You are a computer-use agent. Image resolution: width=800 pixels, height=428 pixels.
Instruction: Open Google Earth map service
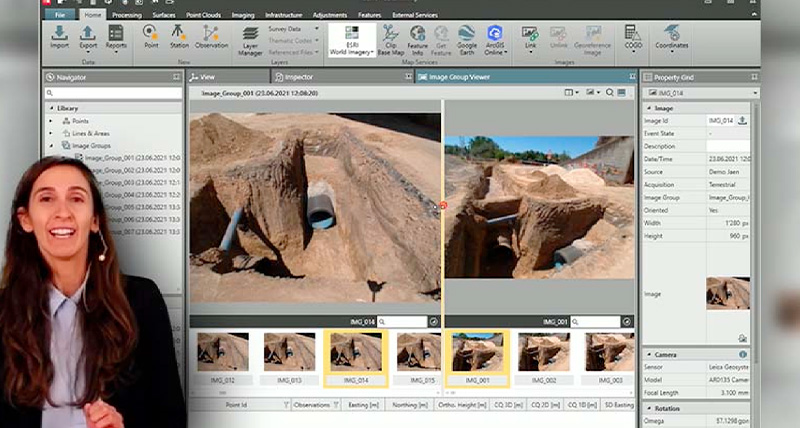[466, 40]
